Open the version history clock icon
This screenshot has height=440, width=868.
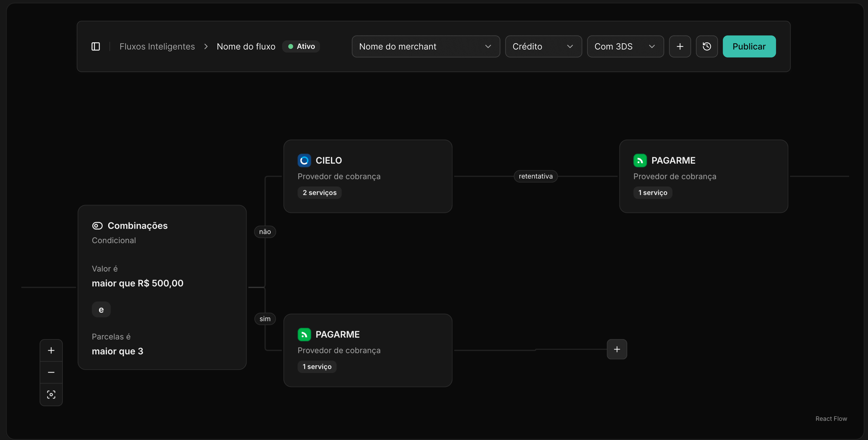pyautogui.click(x=707, y=46)
